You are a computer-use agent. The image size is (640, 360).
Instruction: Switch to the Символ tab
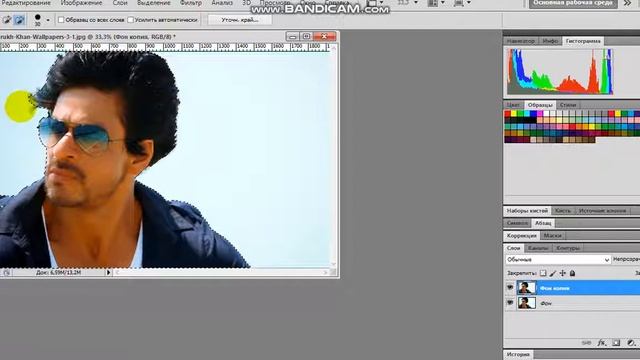click(x=517, y=223)
